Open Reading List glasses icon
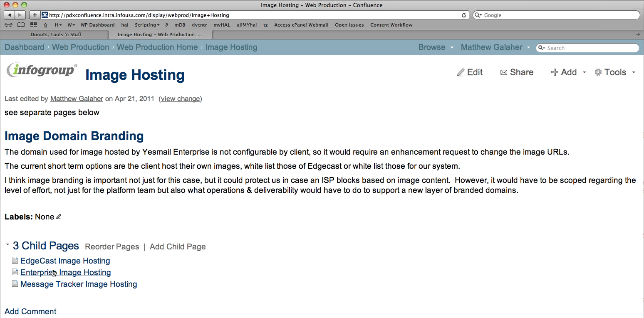The height and width of the screenshot is (318, 644). click(x=8, y=25)
